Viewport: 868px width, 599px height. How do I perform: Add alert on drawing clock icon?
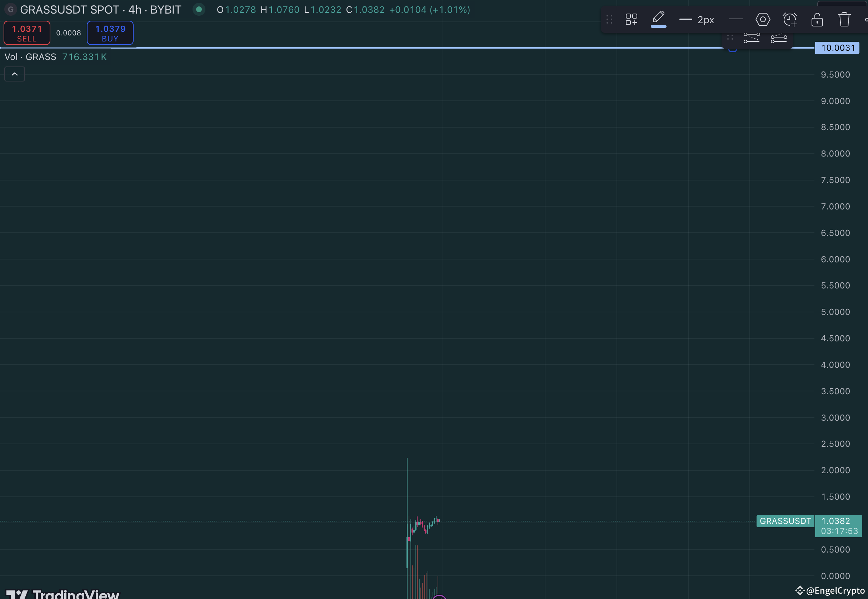point(790,20)
